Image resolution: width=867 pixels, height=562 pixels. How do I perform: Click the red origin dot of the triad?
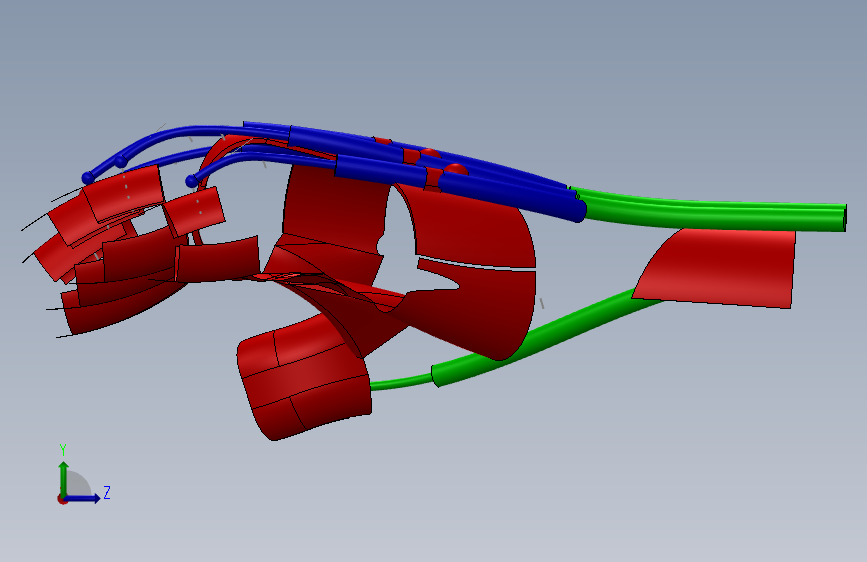[62, 499]
